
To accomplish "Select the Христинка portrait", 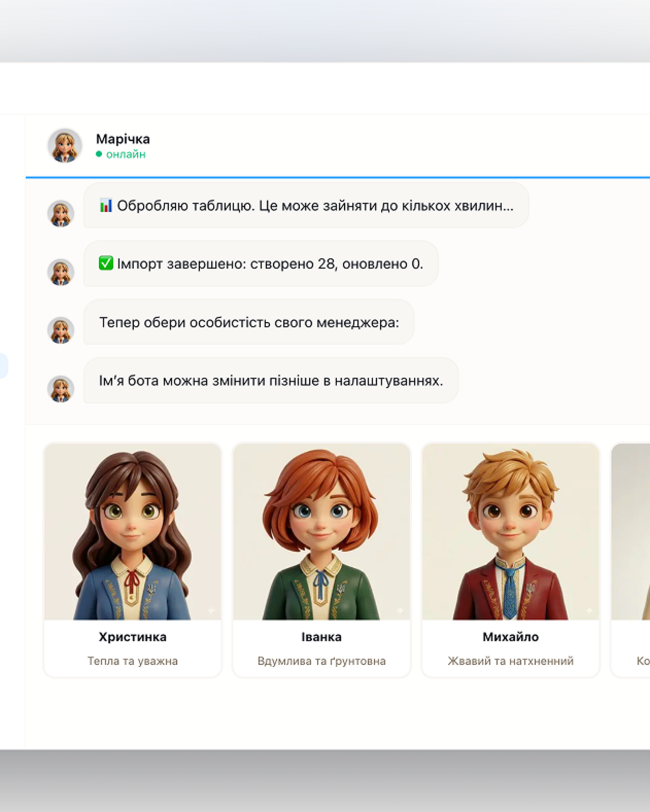I will pos(132,532).
